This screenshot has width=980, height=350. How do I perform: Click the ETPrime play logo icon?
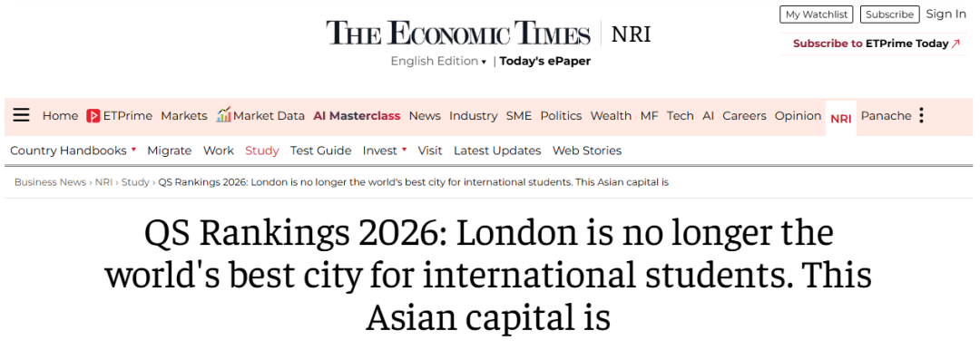[93, 116]
